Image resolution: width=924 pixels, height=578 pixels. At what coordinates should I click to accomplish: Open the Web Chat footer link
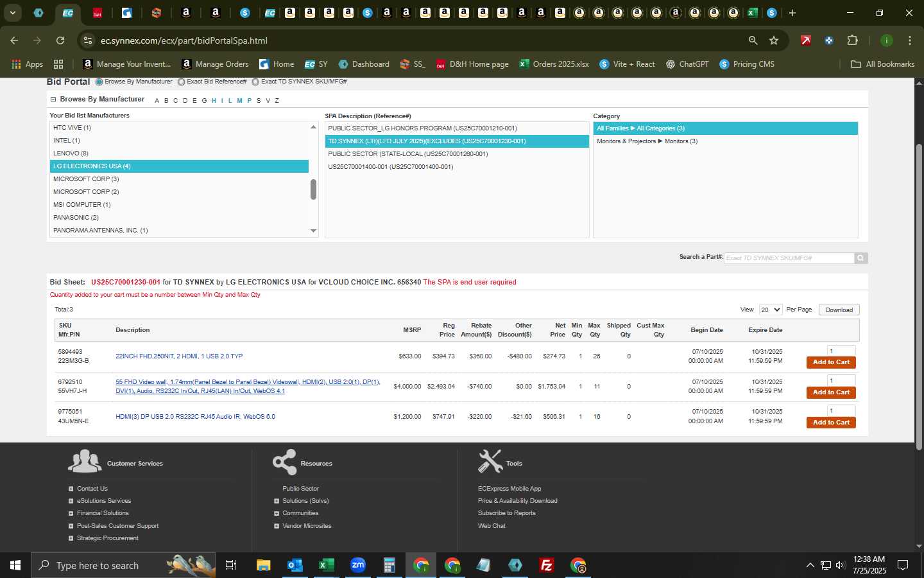492,526
